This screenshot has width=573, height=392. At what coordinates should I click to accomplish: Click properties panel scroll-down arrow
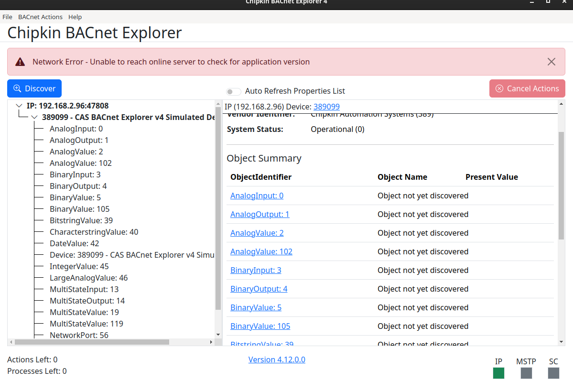562,342
